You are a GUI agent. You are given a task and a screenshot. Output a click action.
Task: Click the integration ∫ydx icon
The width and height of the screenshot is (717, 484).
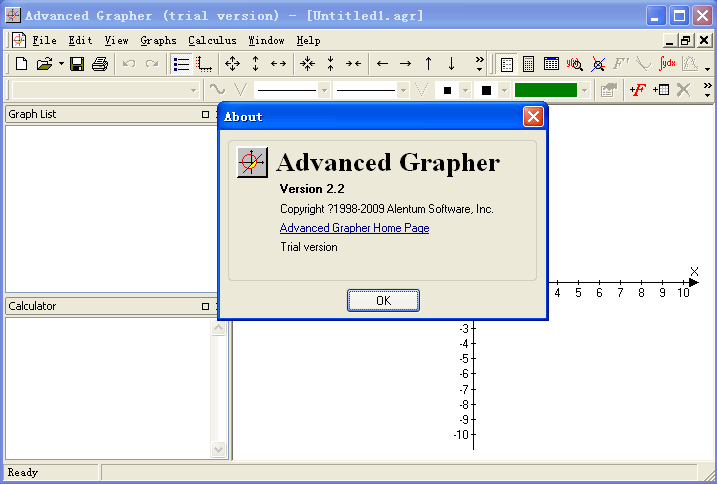[667, 64]
